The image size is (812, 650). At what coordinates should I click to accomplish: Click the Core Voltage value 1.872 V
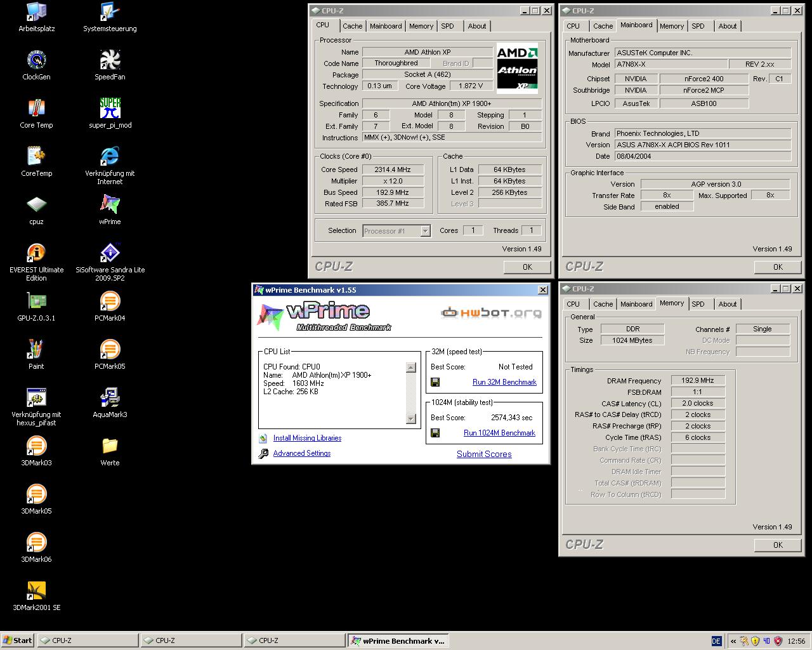[x=471, y=86]
